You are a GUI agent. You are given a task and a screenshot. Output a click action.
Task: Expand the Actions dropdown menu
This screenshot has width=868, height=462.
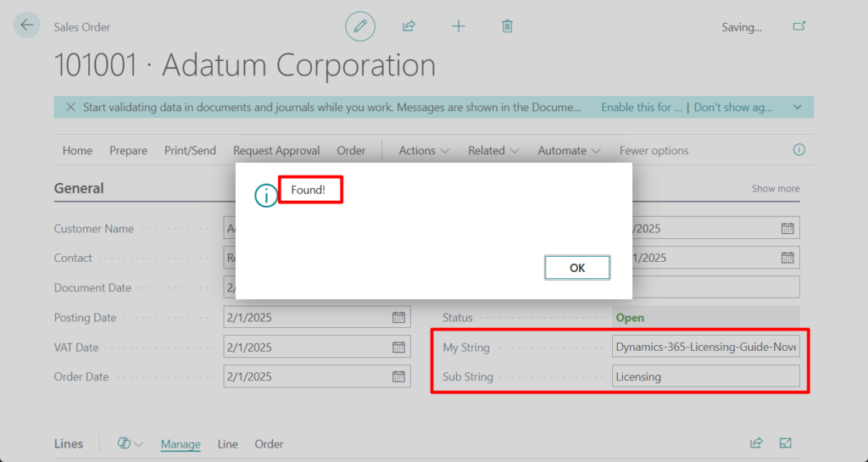[x=423, y=151]
